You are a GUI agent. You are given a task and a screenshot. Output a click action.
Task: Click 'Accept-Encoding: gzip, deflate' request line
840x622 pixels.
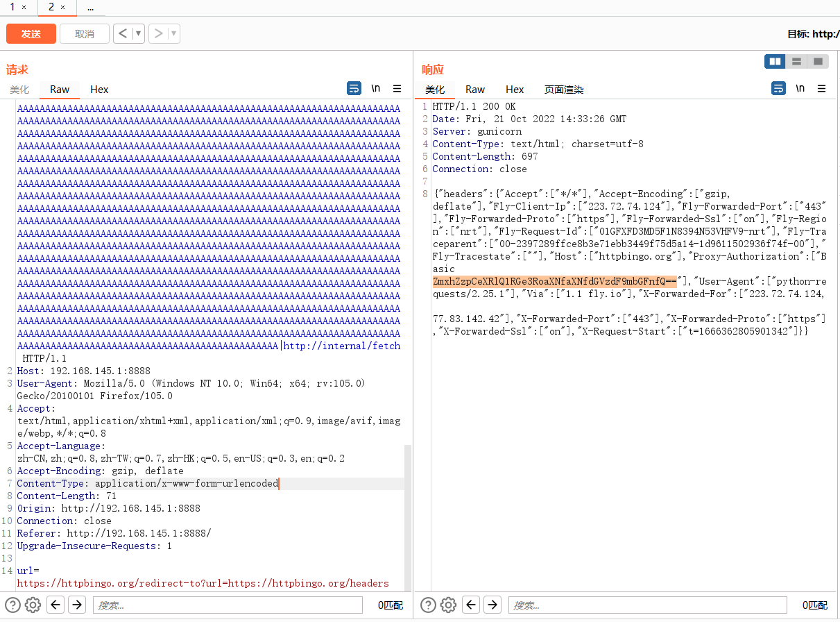tap(100, 471)
